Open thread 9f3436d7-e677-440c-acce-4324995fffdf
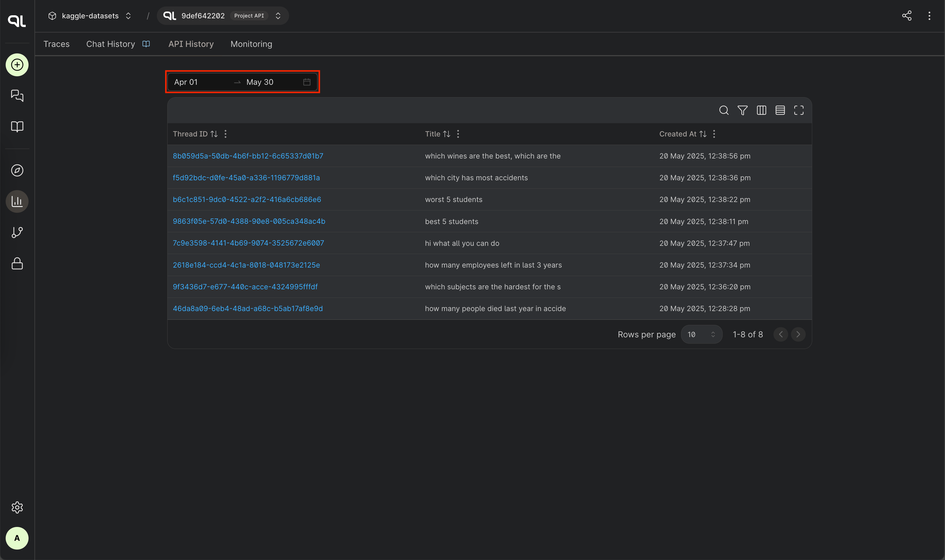Viewport: 945px width, 560px height. pyautogui.click(x=245, y=287)
